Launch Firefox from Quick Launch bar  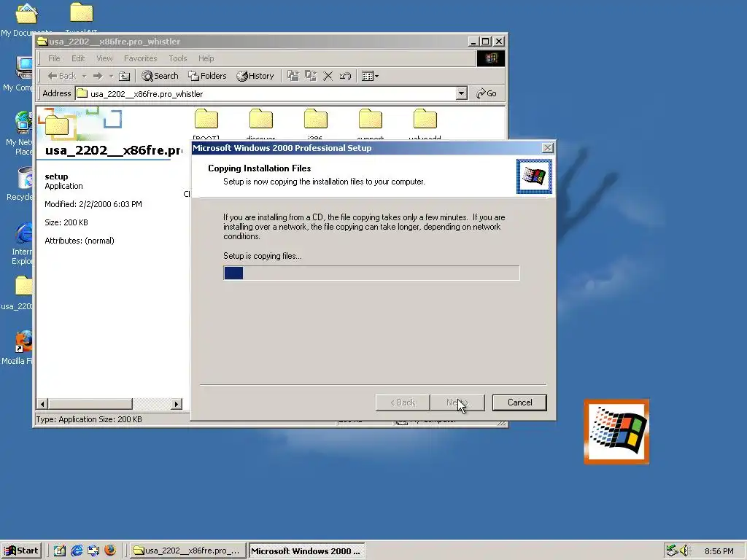point(110,550)
